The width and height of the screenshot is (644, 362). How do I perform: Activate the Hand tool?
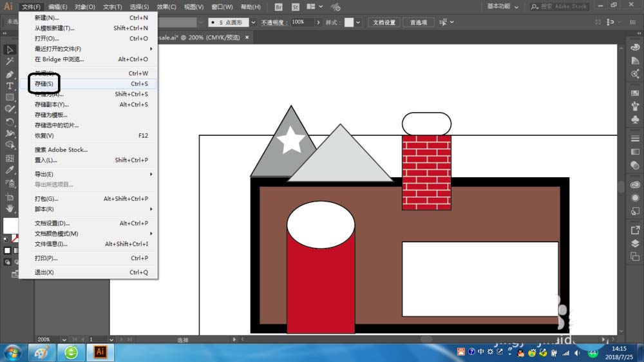point(10,208)
